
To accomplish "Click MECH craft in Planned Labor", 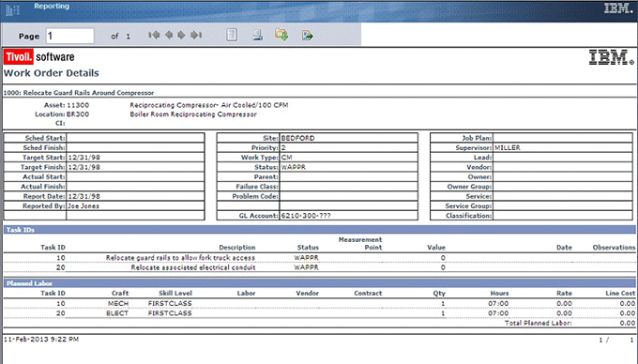I will (118, 303).
